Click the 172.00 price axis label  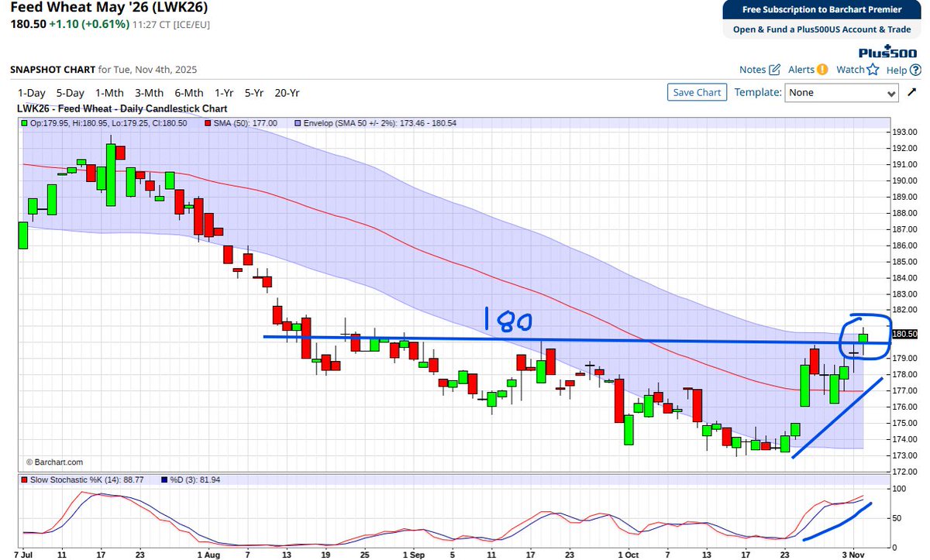pyautogui.click(x=905, y=472)
